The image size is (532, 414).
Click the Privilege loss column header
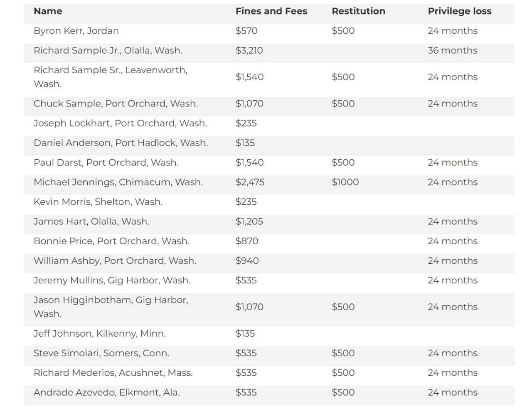click(459, 11)
